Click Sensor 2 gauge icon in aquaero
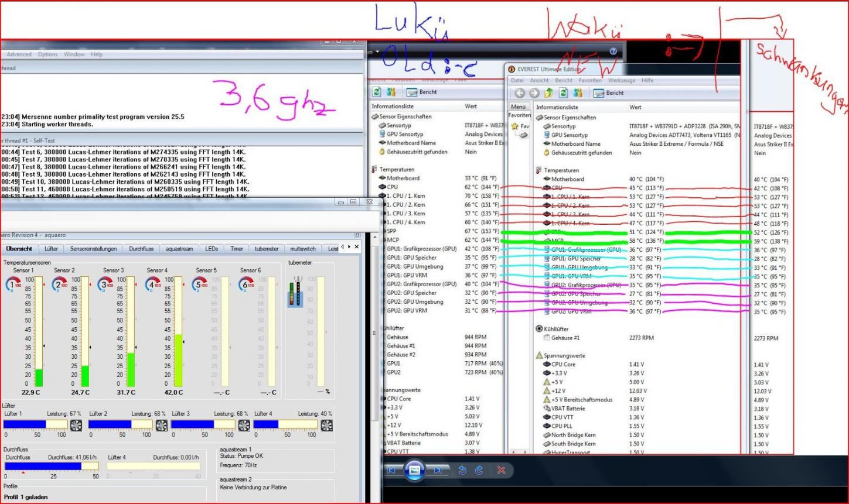The height and width of the screenshot is (504, 849). (59, 284)
